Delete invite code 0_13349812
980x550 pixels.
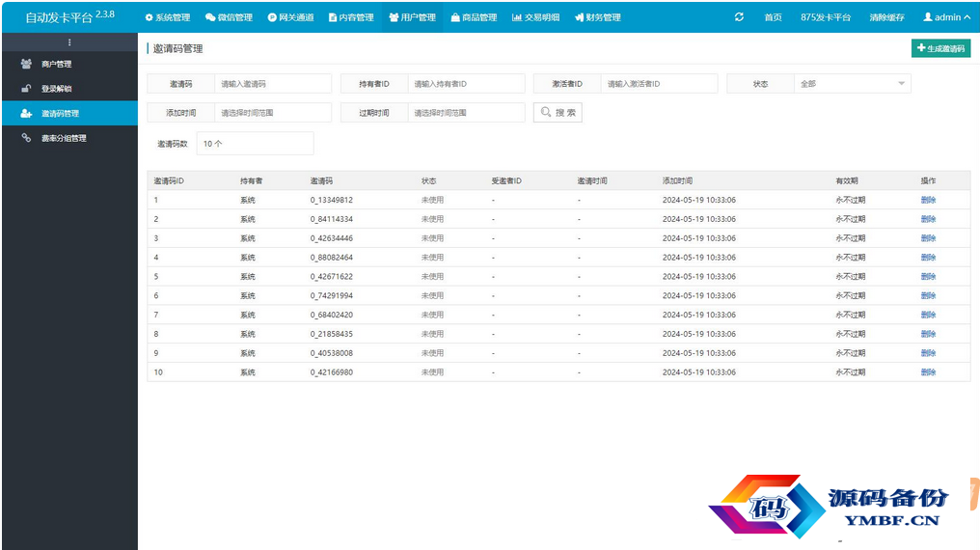(x=928, y=200)
